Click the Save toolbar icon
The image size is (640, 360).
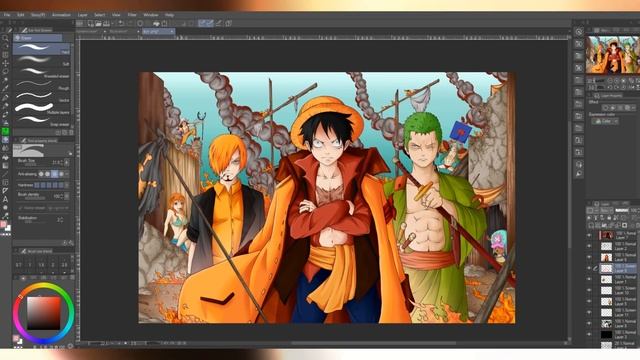pos(107,24)
